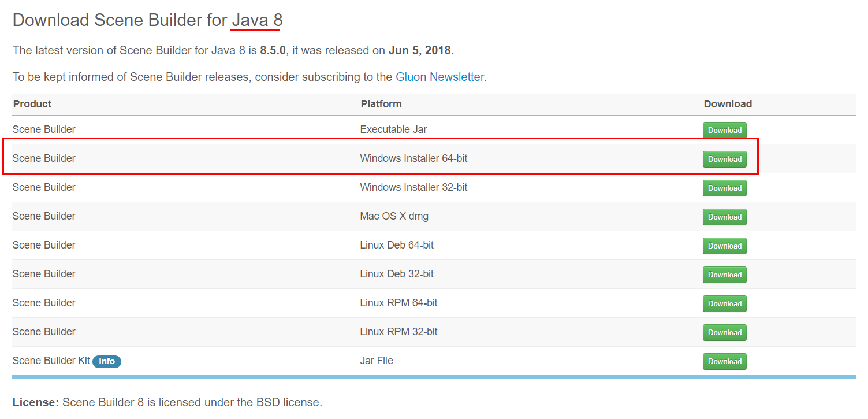The image size is (868, 419).
Task: Click the 'Platform' column header
Action: tap(381, 104)
